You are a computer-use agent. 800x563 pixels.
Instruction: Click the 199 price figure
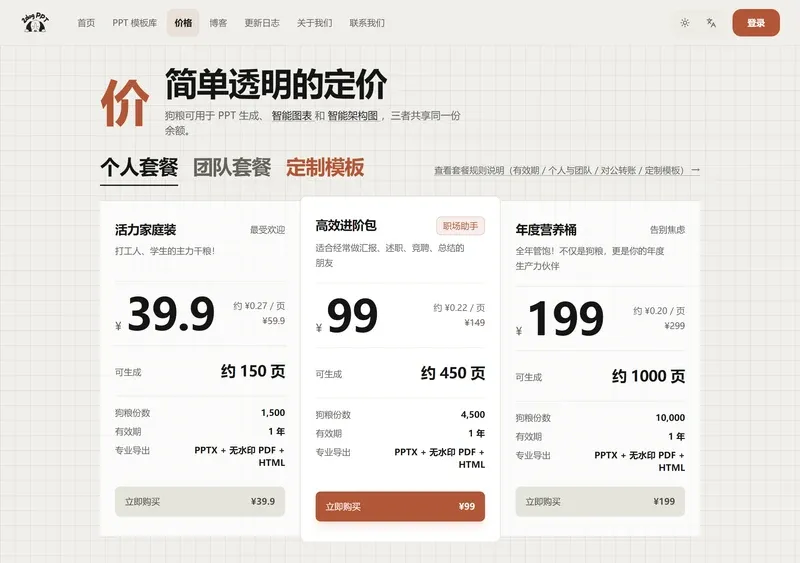click(566, 319)
